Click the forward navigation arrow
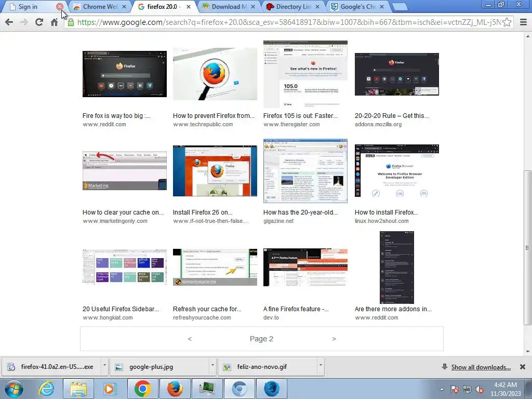 point(24,22)
